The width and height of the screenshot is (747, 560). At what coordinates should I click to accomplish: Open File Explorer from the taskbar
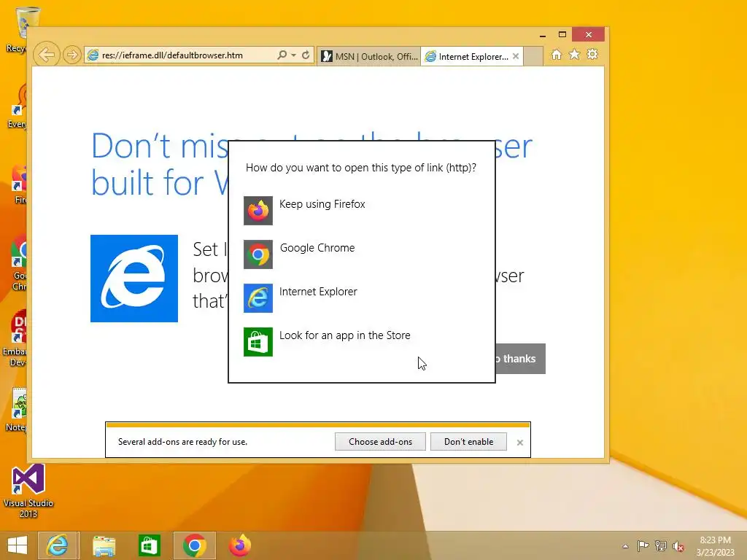coord(104,545)
